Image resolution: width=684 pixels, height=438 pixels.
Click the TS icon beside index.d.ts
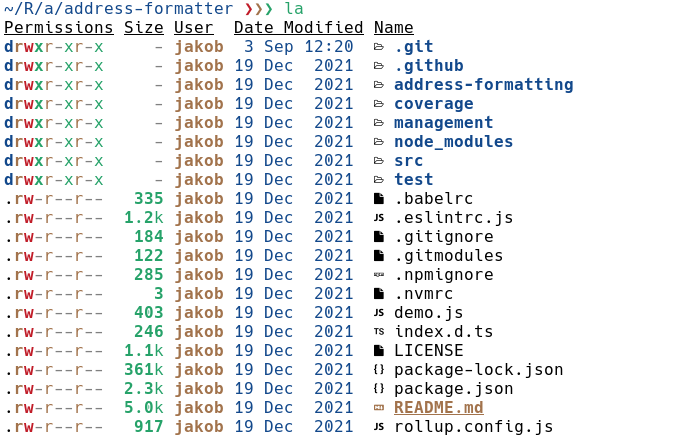coord(379,332)
